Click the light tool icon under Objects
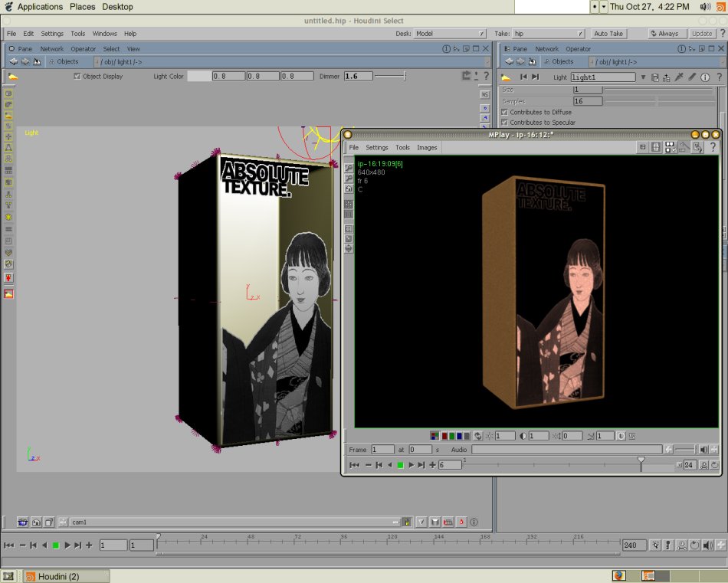The image size is (728, 583). (x=13, y=77)
